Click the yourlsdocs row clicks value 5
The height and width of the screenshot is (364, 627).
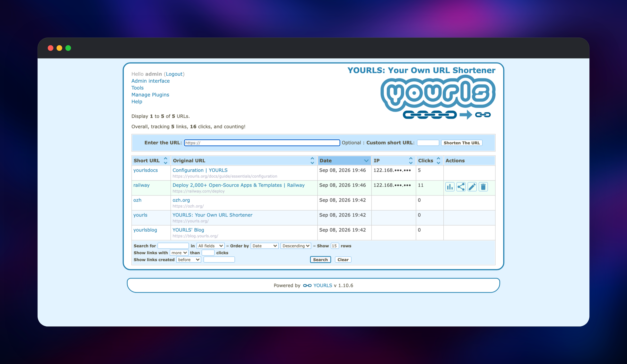[419, 170]
